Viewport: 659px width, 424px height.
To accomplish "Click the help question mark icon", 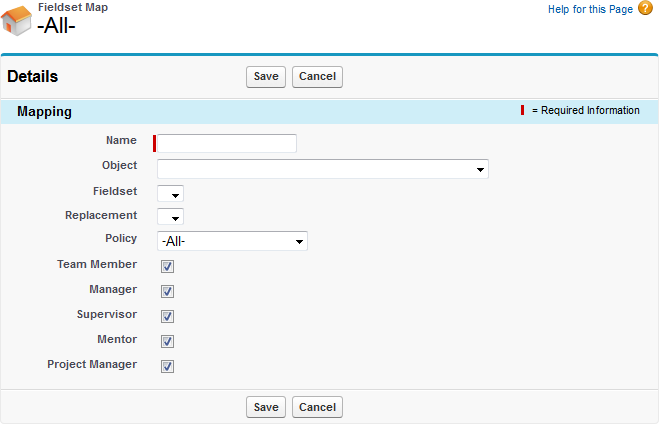I will point(645,9).
